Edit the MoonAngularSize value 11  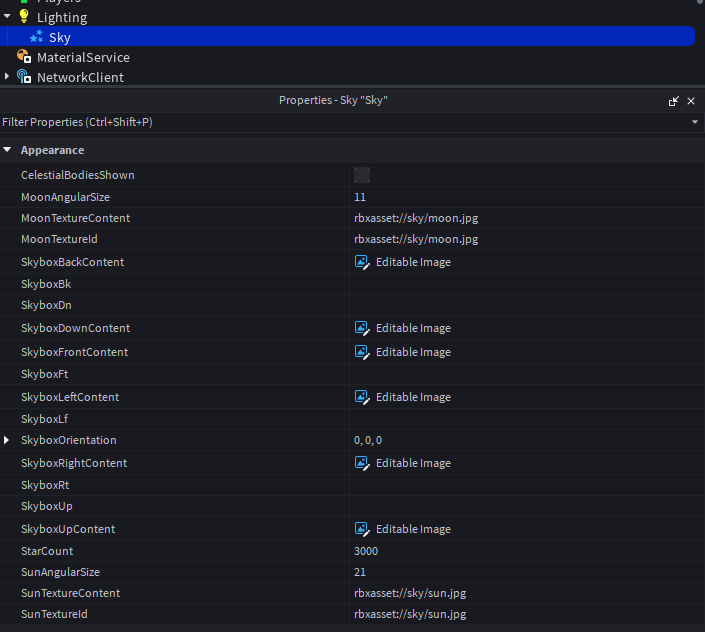[527, 197]
